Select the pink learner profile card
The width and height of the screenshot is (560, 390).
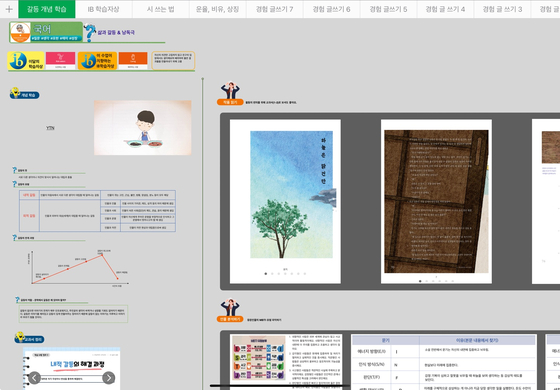[60, 60]
